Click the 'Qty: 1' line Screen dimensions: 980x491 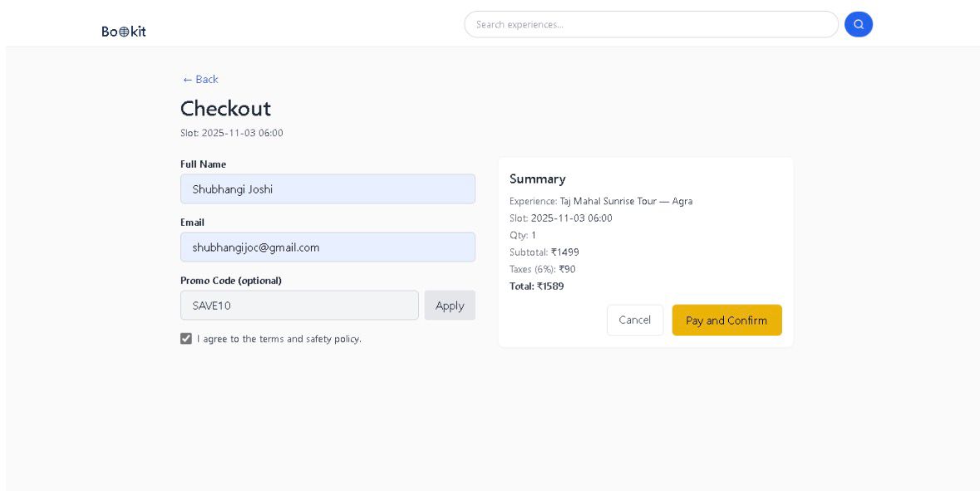coord(523,235)
